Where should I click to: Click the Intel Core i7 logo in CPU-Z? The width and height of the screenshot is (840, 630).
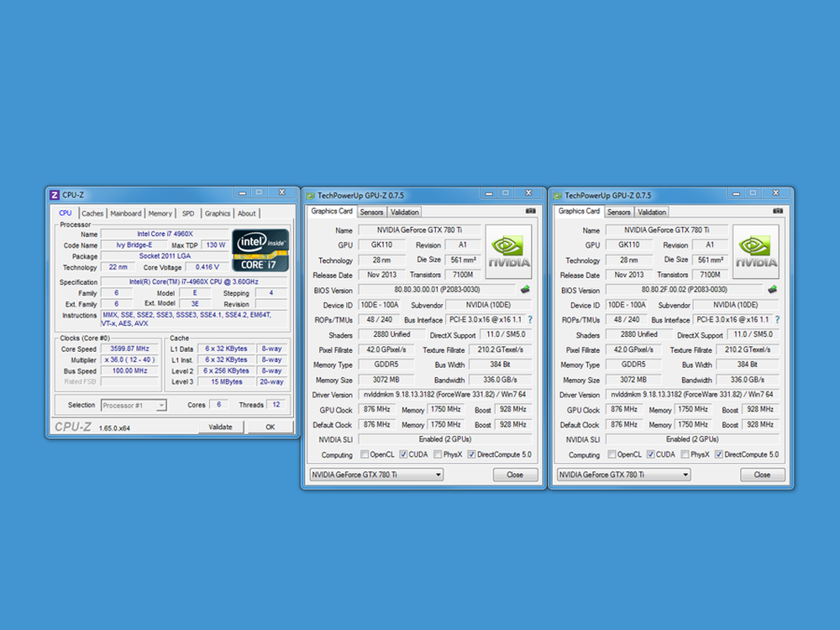pyautogui.click(x=261, y=250)
